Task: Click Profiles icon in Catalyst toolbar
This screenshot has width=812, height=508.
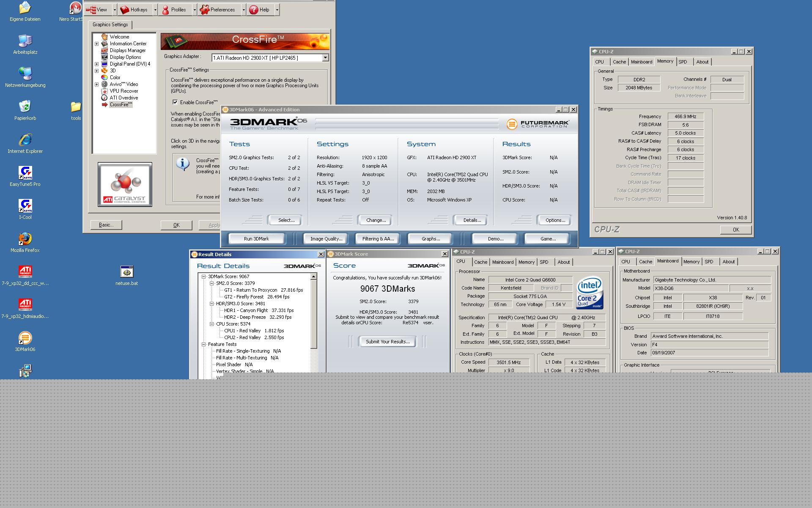Action: click(x=165, y=9)
